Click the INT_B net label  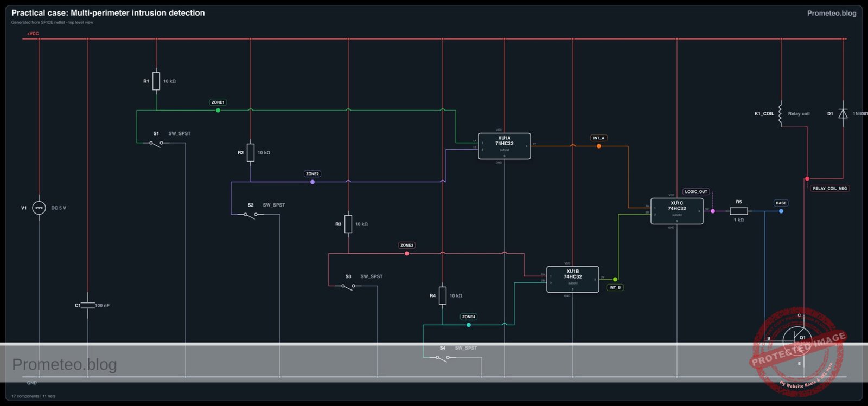tap(615, 287)
